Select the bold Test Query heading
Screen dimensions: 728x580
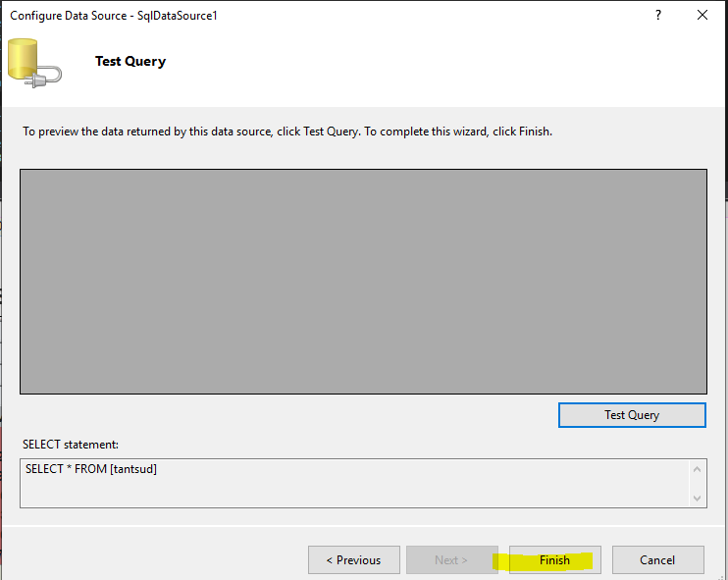130,61
